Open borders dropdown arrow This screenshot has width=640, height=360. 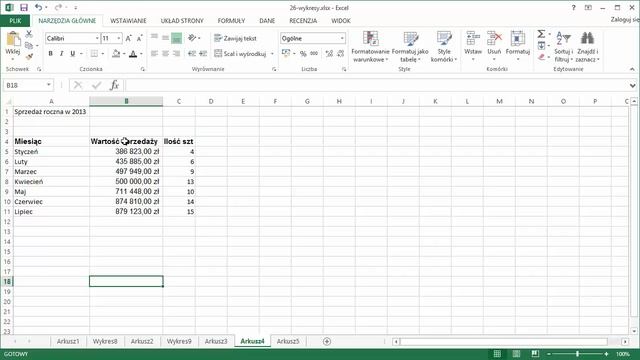[102, 53]
